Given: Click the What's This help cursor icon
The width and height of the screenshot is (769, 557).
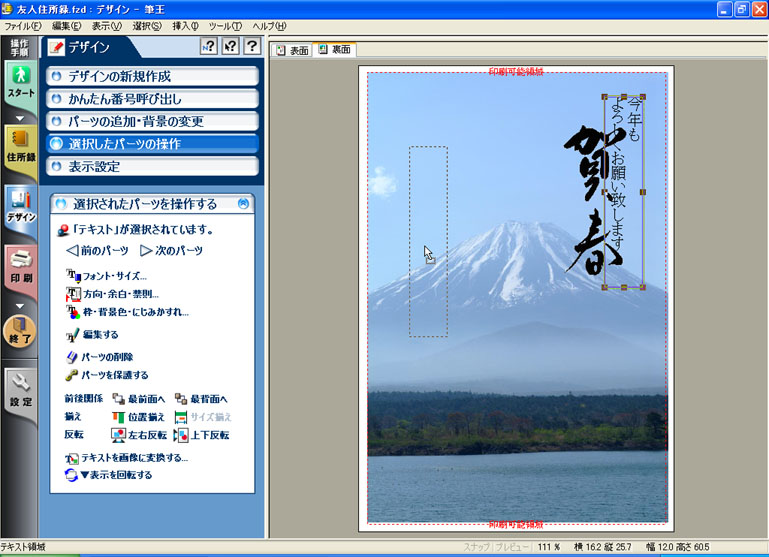Looking at the screenshot, I should [x=230, y=47].
